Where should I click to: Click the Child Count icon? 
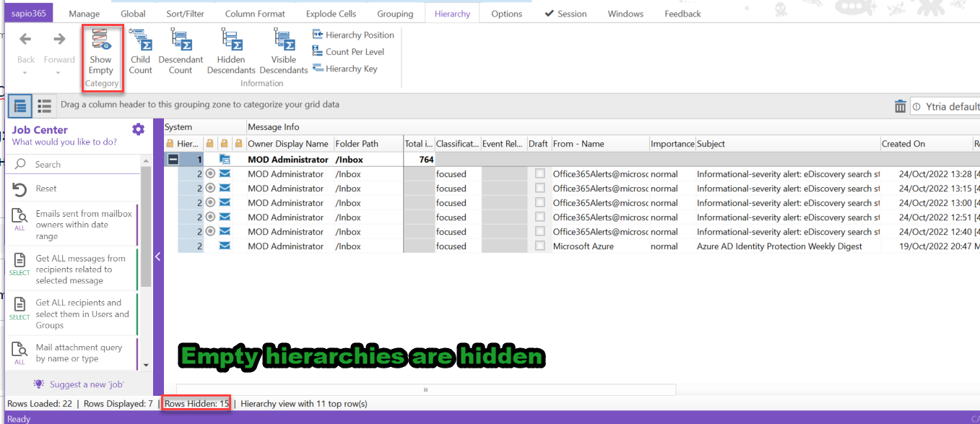tap(140, 40)
